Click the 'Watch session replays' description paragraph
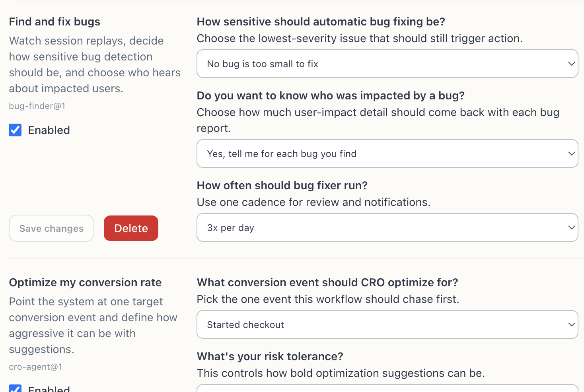The width and height of the screenshot is (584, 392). coord(95,64)
